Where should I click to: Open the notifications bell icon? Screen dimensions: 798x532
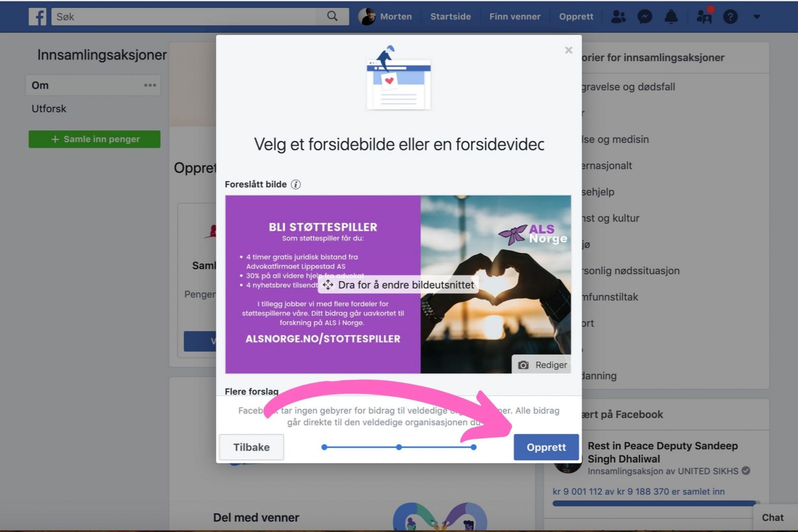coord(671,17)
